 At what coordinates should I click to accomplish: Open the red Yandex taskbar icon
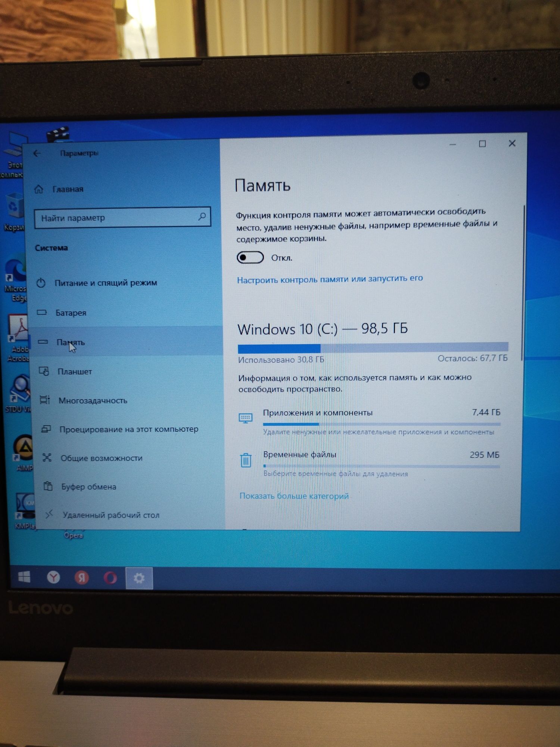(x=82, y=578)
